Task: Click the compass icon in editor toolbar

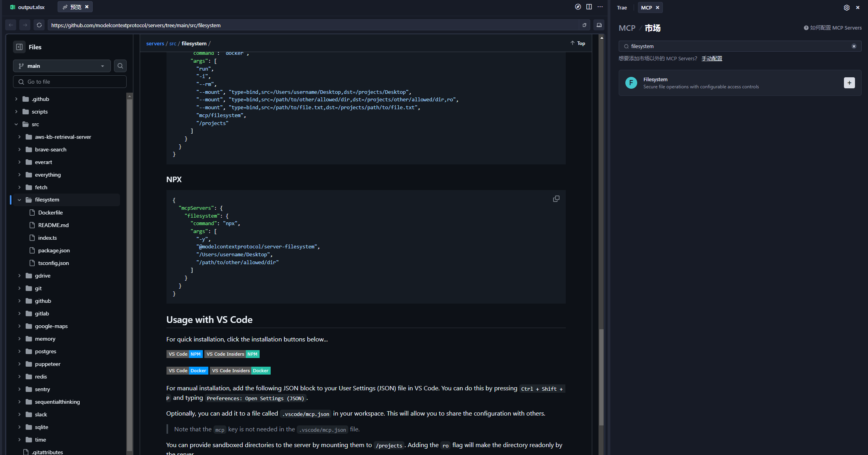Action: point(578,7)
